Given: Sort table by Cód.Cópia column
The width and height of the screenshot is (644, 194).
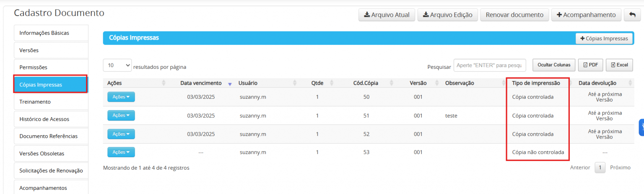Looking at the screenshot, I should [366, 83].
